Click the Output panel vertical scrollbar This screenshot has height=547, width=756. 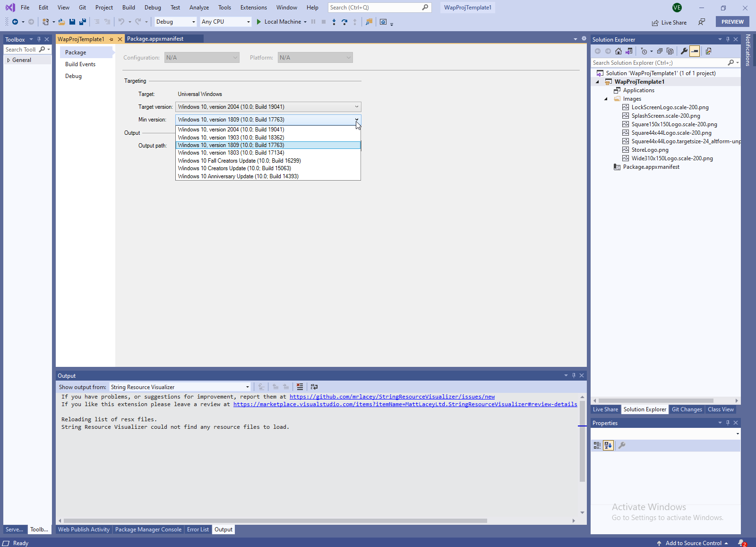click(582, 441)
